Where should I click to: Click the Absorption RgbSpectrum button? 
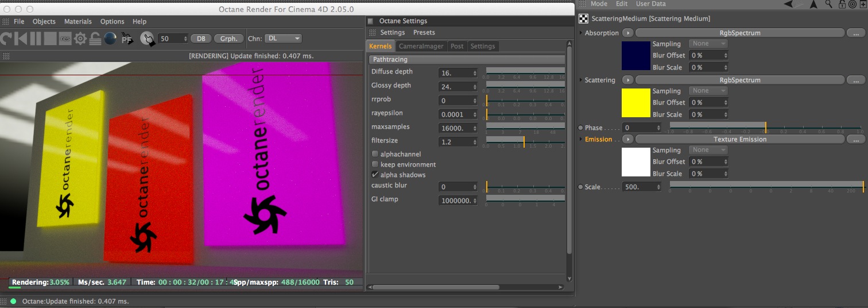coord(739,33)
